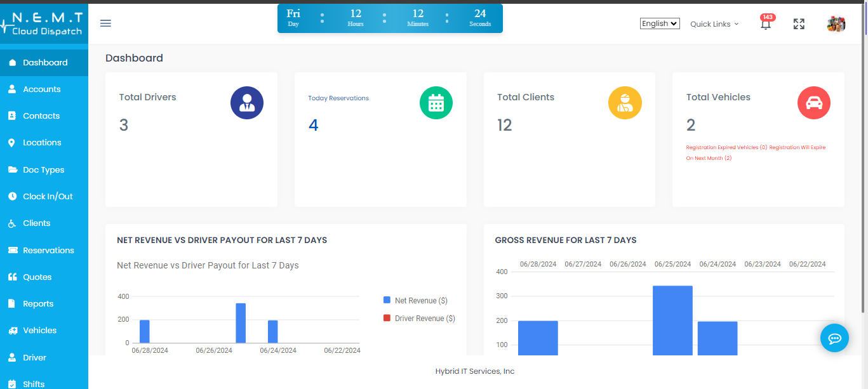Click the Total Drivers person icon
Screen dimensions: 868x389
coord(247,103)
